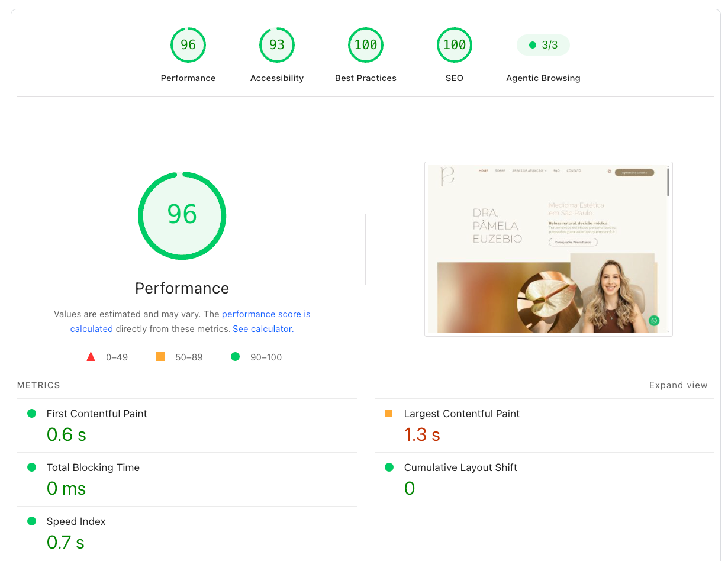Screen dimensions: 728x561
Task: Open the 'See calculator' link
Action: point(262,329)
